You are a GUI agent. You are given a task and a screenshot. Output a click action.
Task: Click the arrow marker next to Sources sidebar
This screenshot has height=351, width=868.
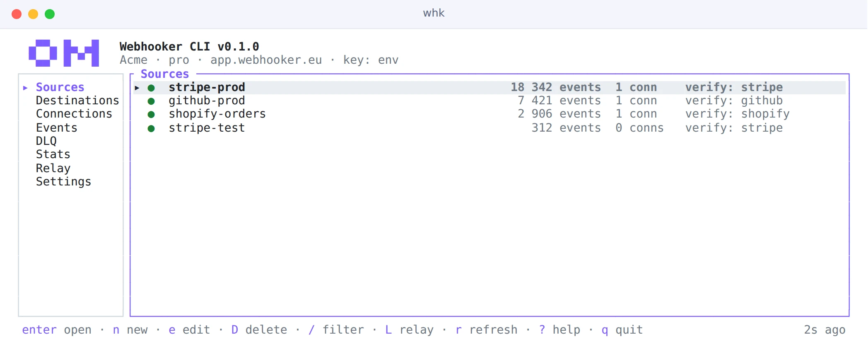(x=25, y=88)
